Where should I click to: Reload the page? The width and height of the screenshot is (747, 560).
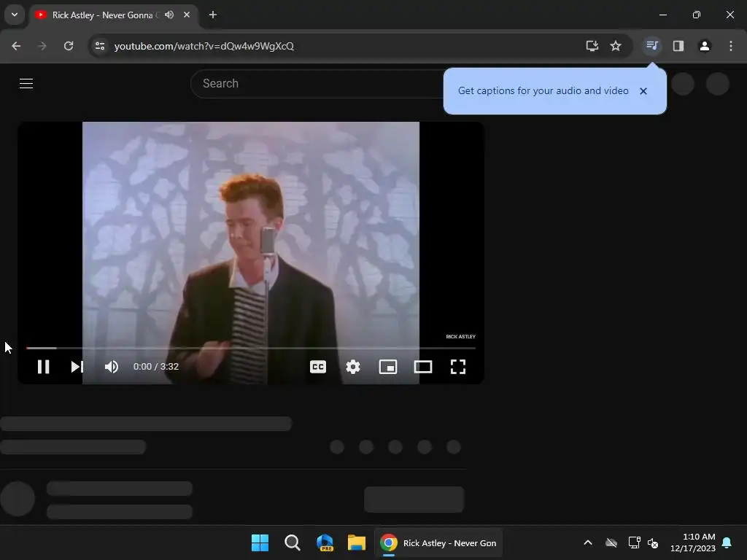tap(69, 46)
